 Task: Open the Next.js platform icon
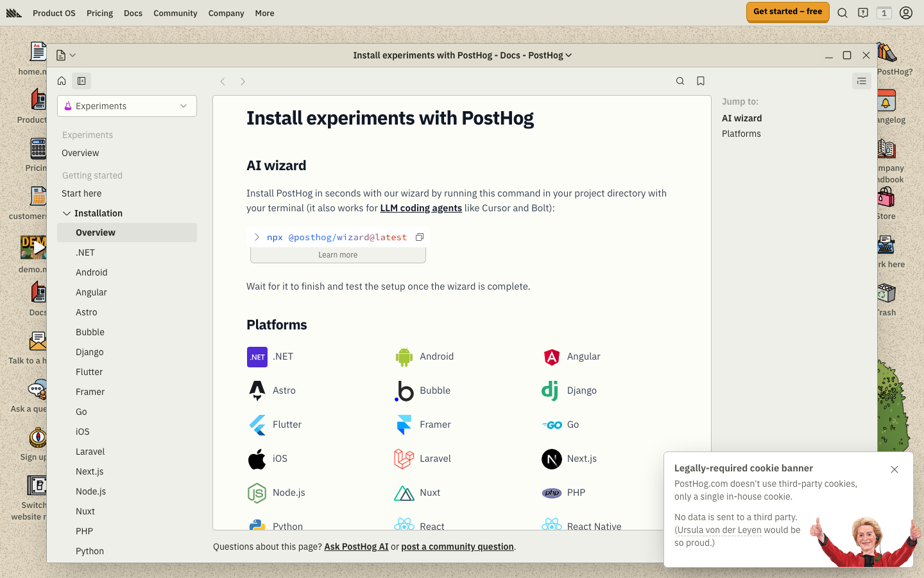[552, 459]
